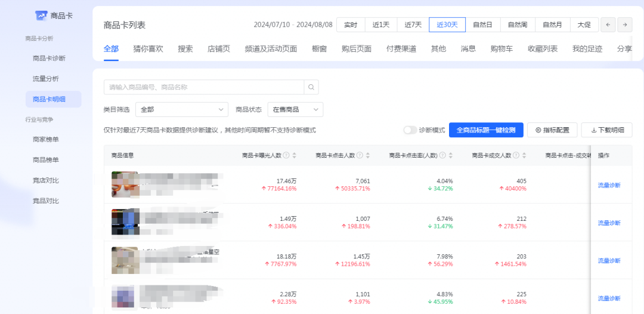Switch to the 我的足迹 tab
Viewport: 644px width, 314px height.
click(587, 49)
